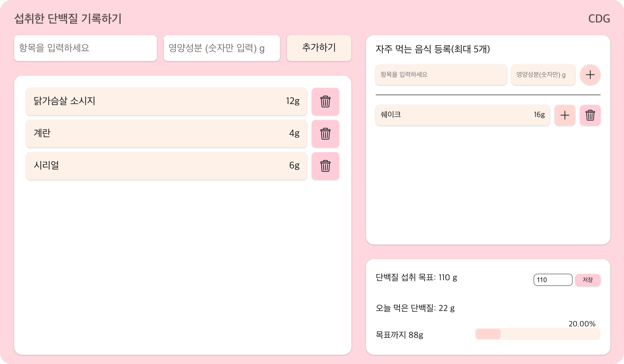Select the 시리얼 6g row
Viewport: 624px width, 364px height.
point(167,166)
